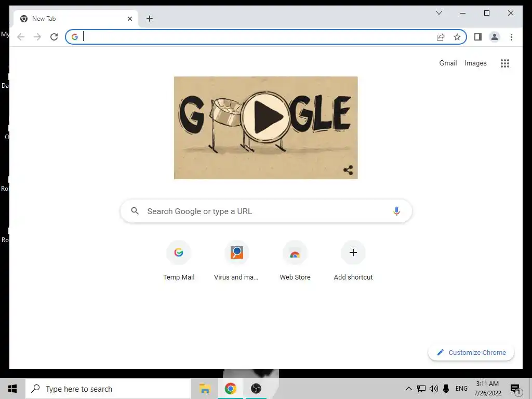
Task: Click the taskbar Type here to search box
Action: click(x=108, y=389)
